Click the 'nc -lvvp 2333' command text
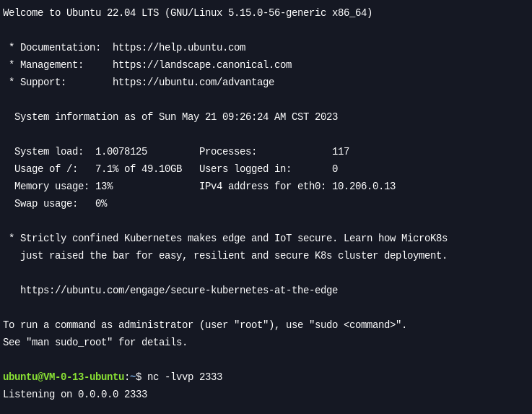This screenshot has height=414, width=532. pyautogui.click(x=185, y=377)
